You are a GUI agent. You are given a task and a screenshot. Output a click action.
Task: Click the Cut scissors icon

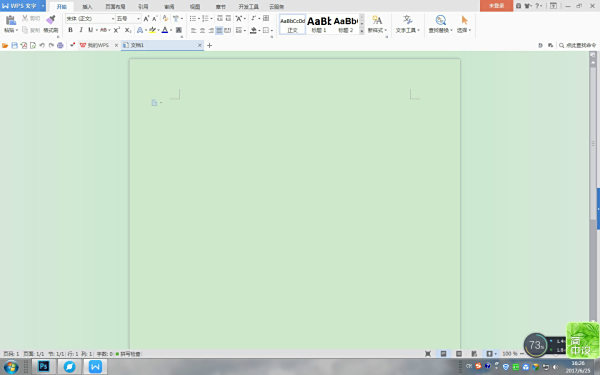pos(25,18)
